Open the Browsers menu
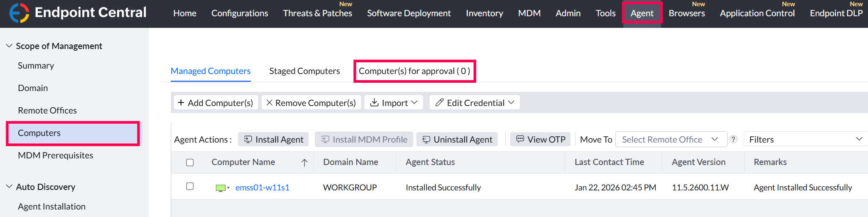 (687, 13)
